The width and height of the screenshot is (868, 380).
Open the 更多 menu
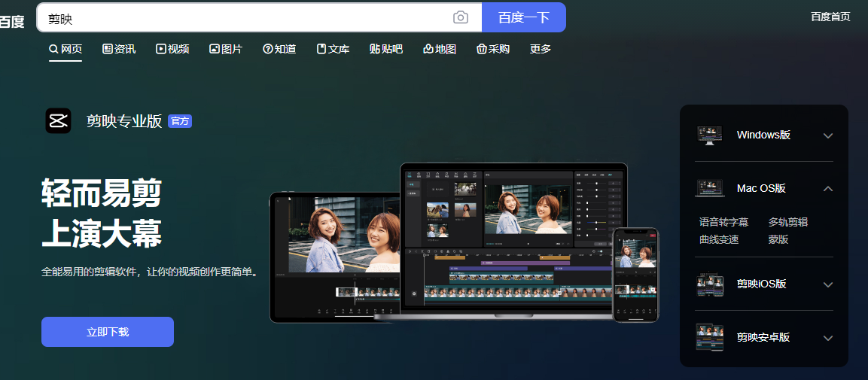point(541,49)
